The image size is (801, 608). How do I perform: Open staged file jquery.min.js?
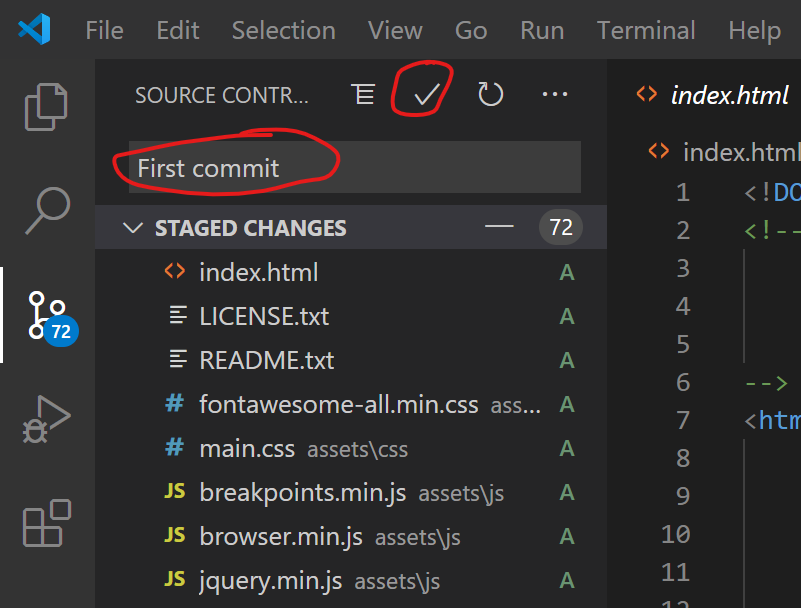(x=270, y=580)
